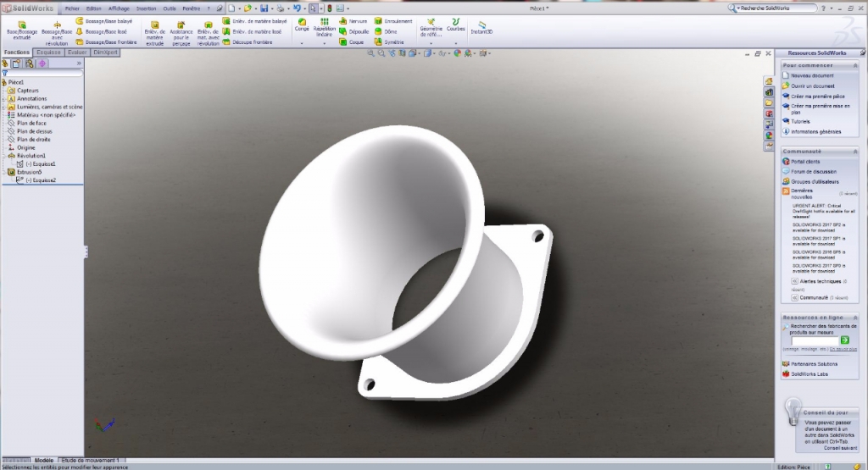The width and height of the screenshot is (868, 470).
Task: Click the New document toolbar icon
Action: [231, 8]
